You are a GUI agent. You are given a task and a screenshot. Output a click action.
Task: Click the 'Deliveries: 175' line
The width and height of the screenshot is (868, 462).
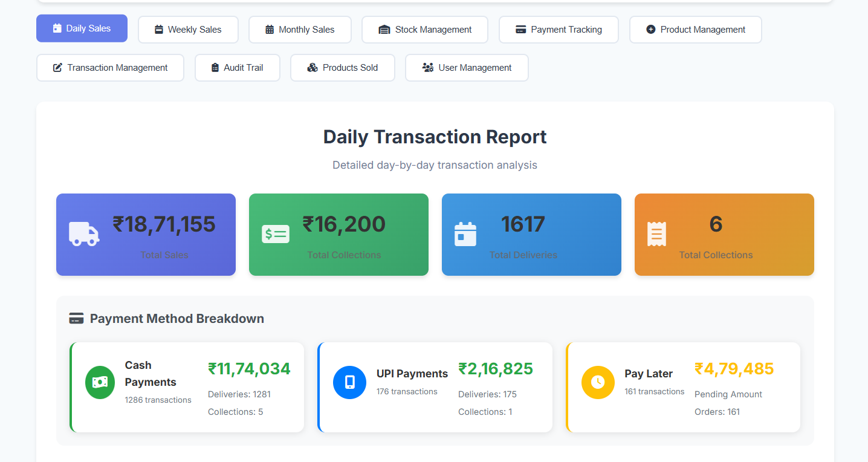tap(487, 394)
